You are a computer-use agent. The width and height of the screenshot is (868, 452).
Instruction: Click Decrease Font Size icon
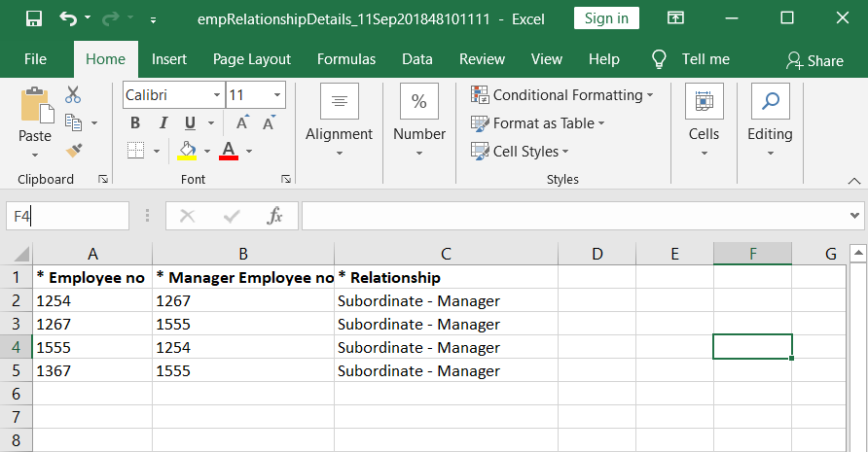pos(269,122)
